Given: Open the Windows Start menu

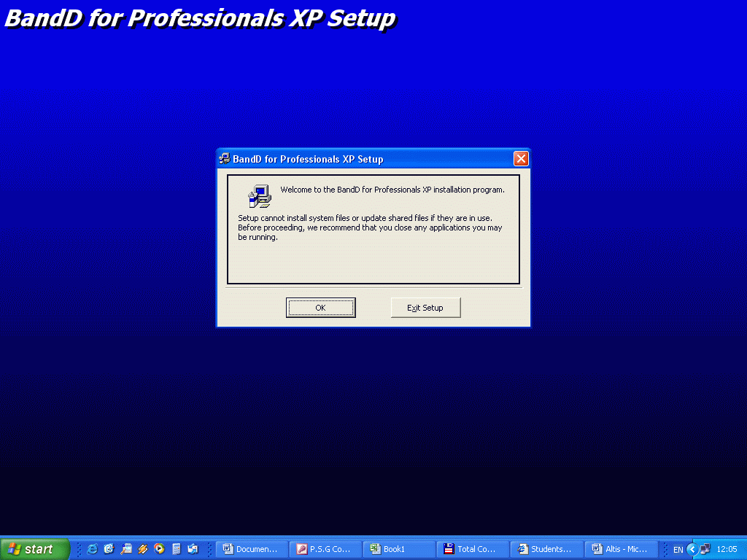Looking at the screenshot, I should (x=35, y=549).
